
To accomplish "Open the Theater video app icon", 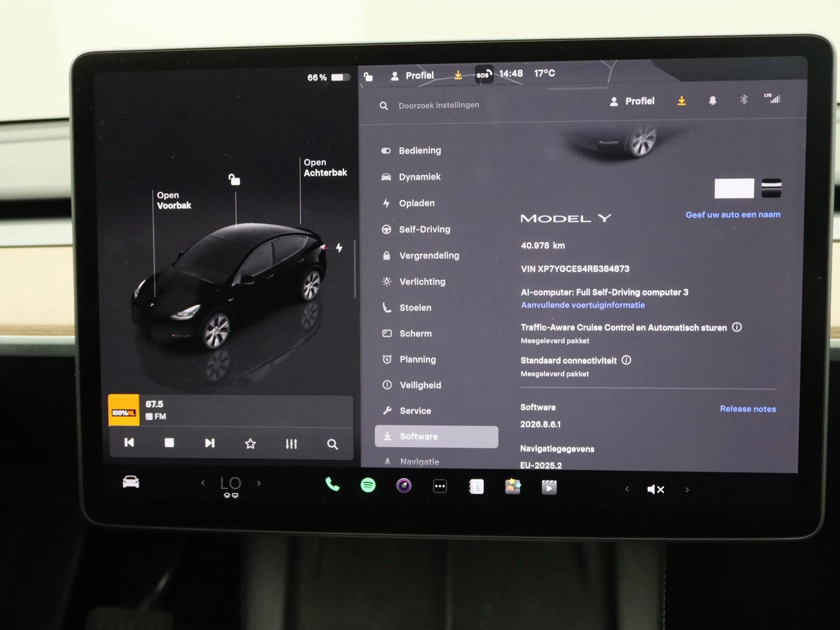I will coord(549,487).
